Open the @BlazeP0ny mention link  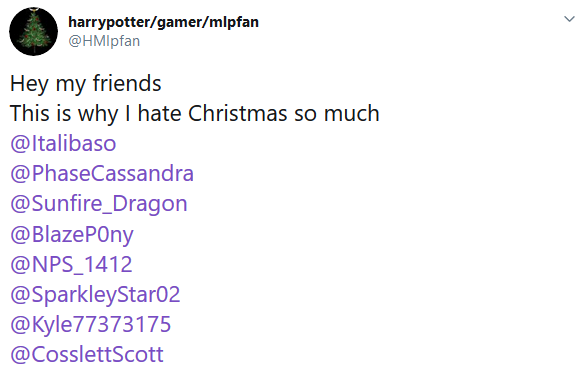click(x=72, y=235)
